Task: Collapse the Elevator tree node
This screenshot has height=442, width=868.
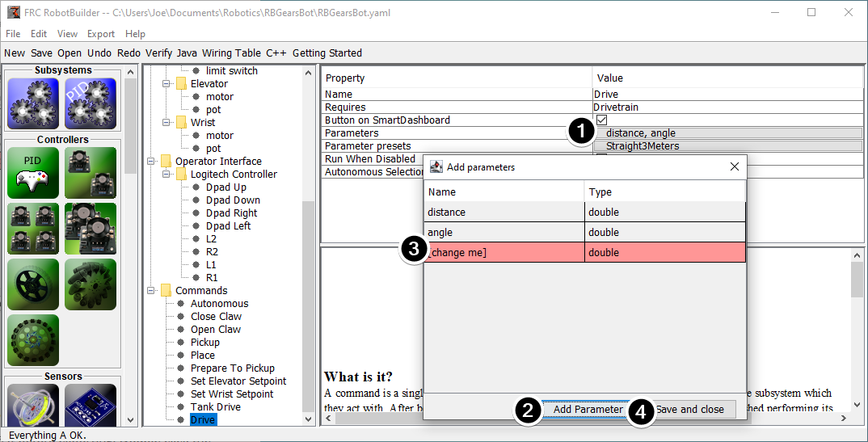Action: tap(166, 84)
